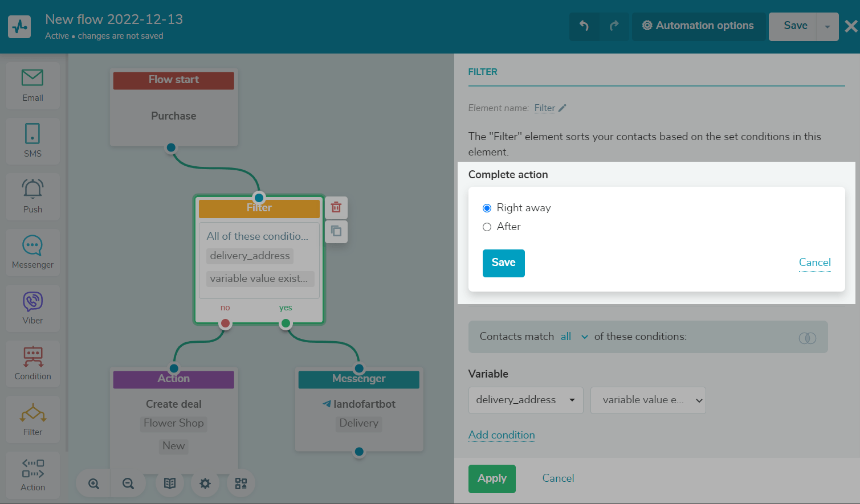
Task: Click the blue Save button in popup
Action: coord(503,263)
